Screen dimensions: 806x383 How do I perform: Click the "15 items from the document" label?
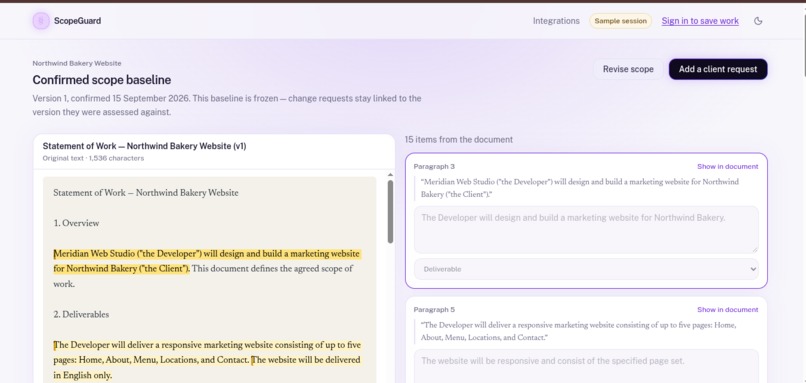(x=459, y=139)
